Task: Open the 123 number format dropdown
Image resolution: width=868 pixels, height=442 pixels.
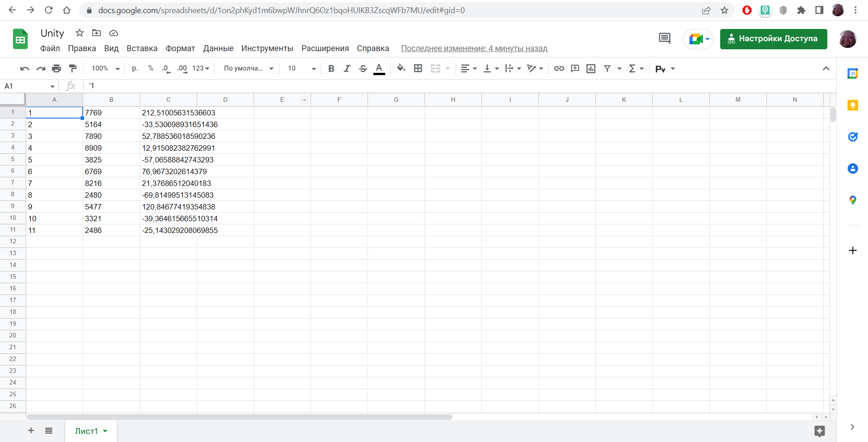Action: tap(201, 69)
